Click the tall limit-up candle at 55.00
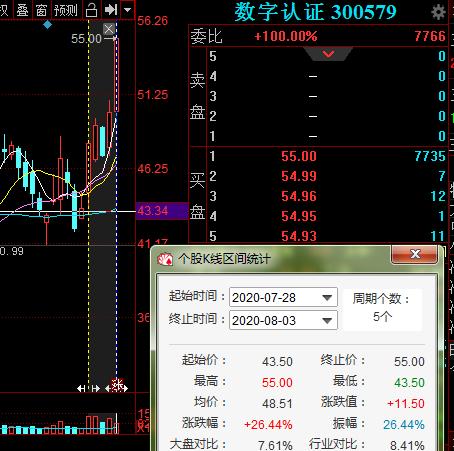Image resolution: width=454 pixels, height=451 pixels. pyautogui.click(x=117, y=75)
